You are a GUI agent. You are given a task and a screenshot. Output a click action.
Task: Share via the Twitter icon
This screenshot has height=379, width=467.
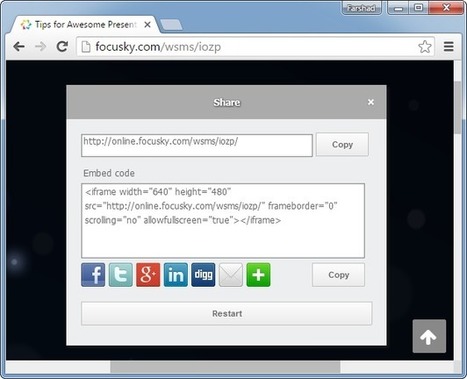(x=121, y=275)
